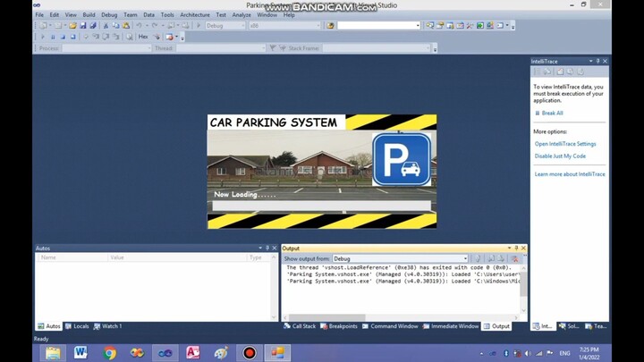
Task: Click the loading progress bar on splash screen
Action: (x=321, y=206)
